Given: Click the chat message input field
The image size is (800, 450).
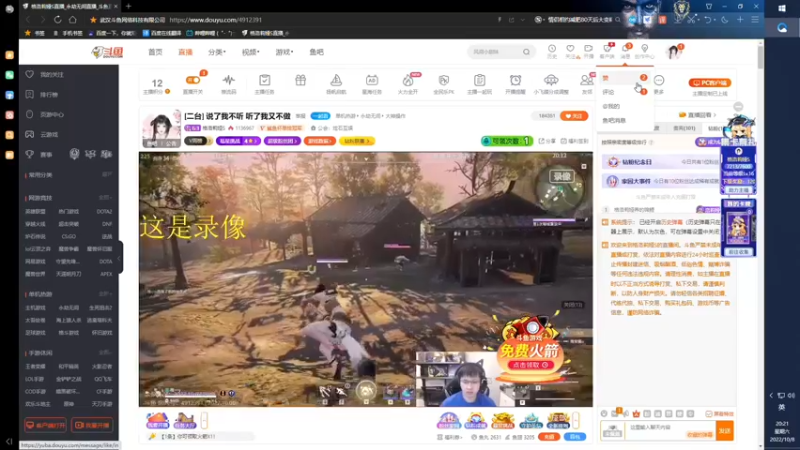Looking at the screenshot, I should (x=670, y=431).
